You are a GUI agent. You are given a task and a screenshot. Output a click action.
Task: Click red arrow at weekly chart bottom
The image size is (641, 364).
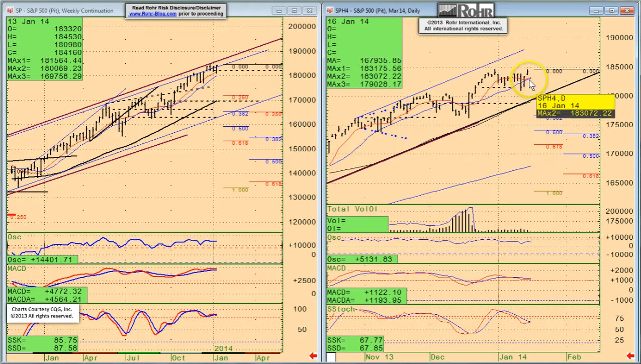click(312, 356)
